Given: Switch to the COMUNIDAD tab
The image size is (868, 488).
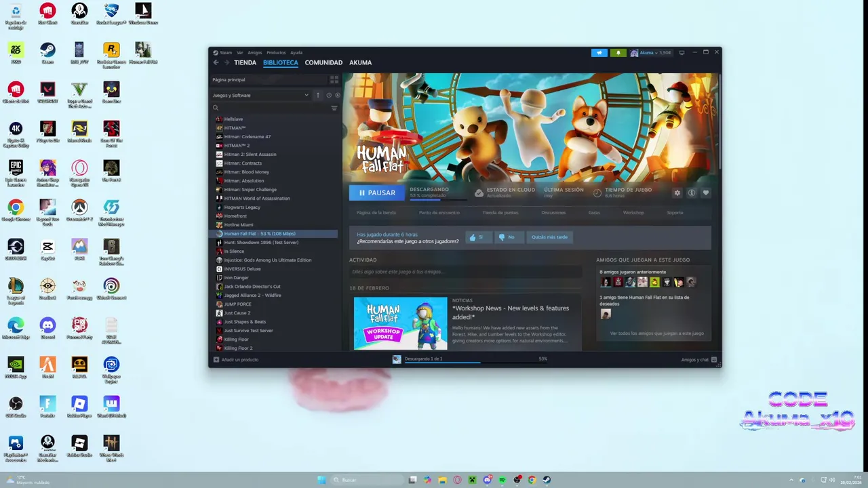Looking at the screenshot, I should pyautogui.click(x=323, y=62).
